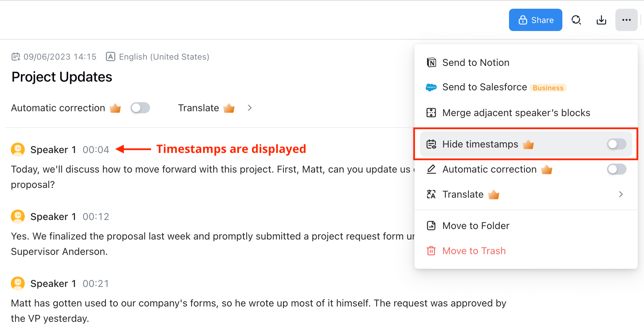Click the Project Updates title
The height and width of the screenshot is (334, 644).
pos(62,77)
